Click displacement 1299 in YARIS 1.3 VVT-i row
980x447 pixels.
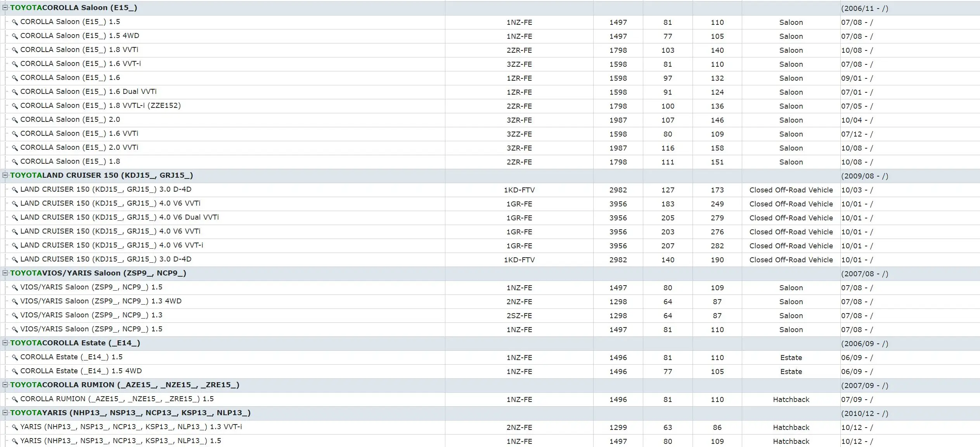pos(618,428)
